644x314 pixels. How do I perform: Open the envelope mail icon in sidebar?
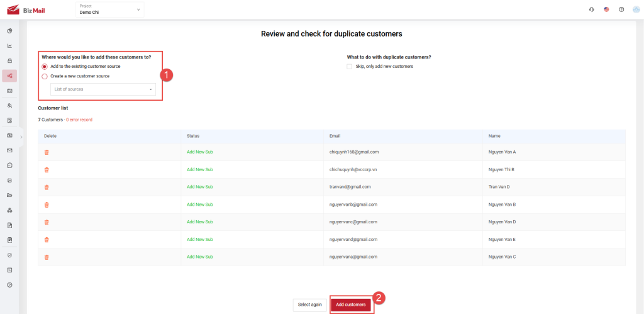click(x=9, y=150)
